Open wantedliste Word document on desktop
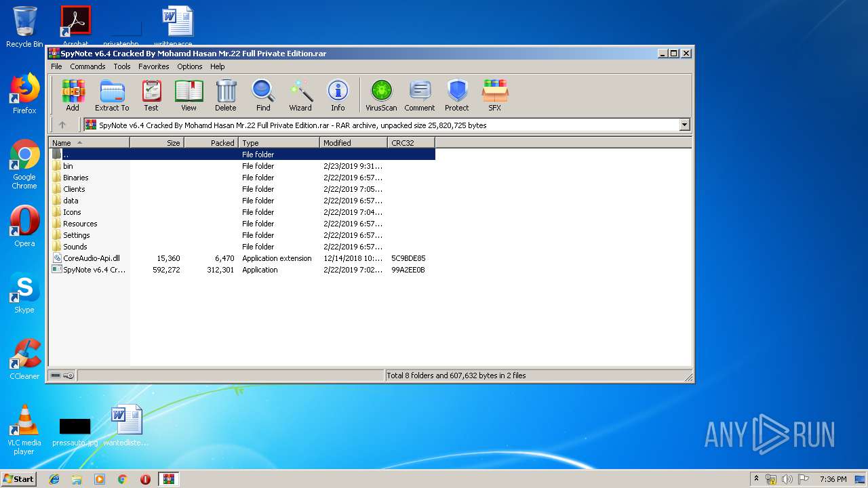The height and width of the screenshot is (488, 868). click(x=126, y=426)
